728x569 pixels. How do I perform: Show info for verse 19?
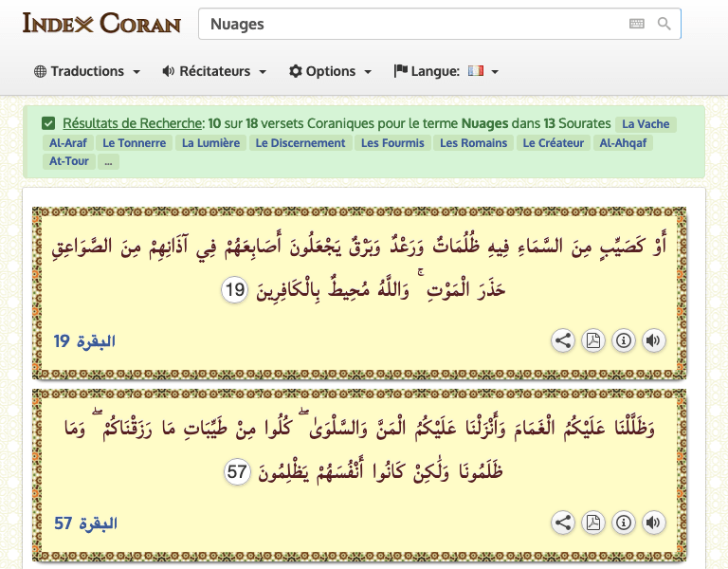(x=623, y=340)
